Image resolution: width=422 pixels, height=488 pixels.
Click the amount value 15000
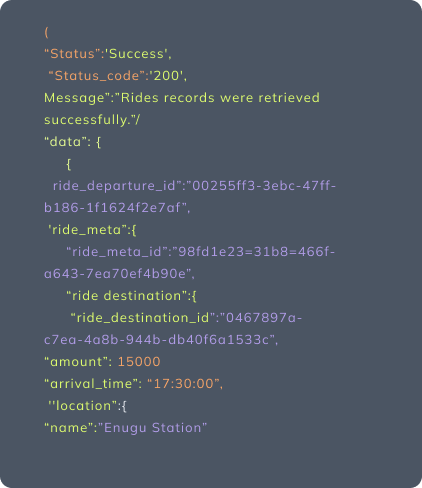click(139, 362)
